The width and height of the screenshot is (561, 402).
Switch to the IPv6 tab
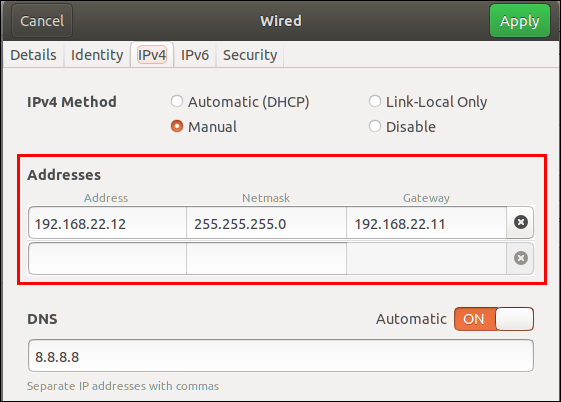pos(195,55)
